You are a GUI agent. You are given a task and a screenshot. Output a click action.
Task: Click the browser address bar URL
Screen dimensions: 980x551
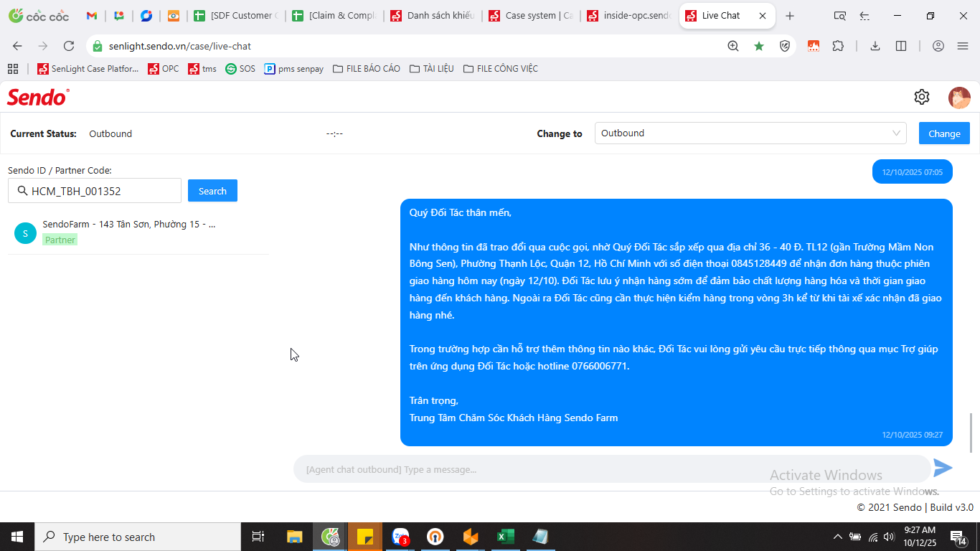coord(180,46)
